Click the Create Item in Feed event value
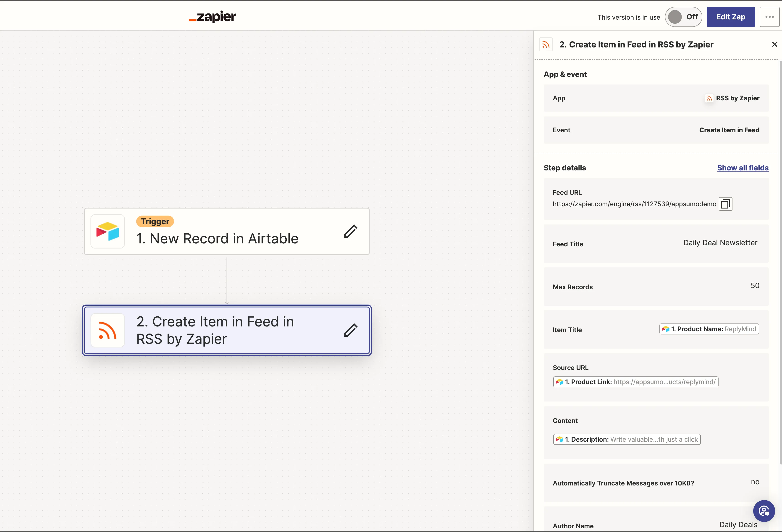The image size is (782, 532). click(x=729, y=130)
